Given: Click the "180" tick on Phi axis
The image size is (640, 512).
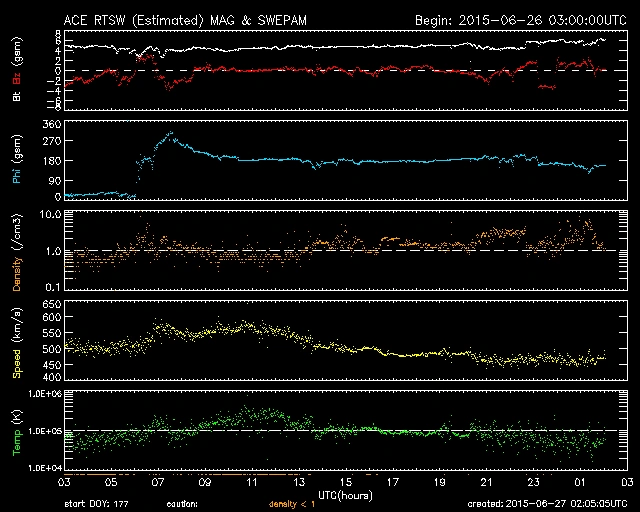Looking at the screenshot, I should 52,161.
